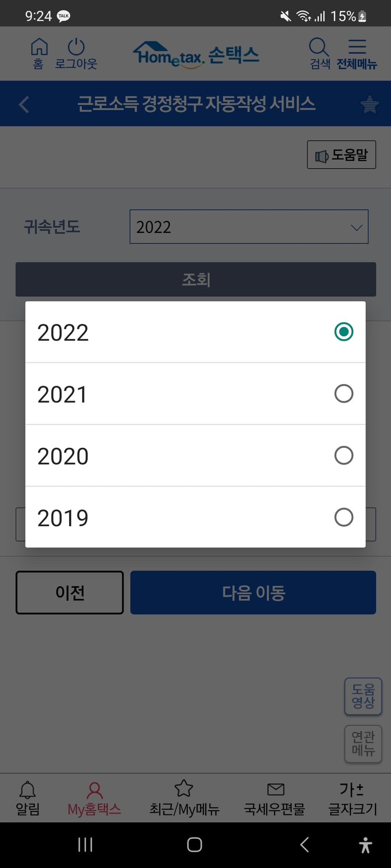
Task: Go back using title bar arrow
Action: click(x=24, y=104)
